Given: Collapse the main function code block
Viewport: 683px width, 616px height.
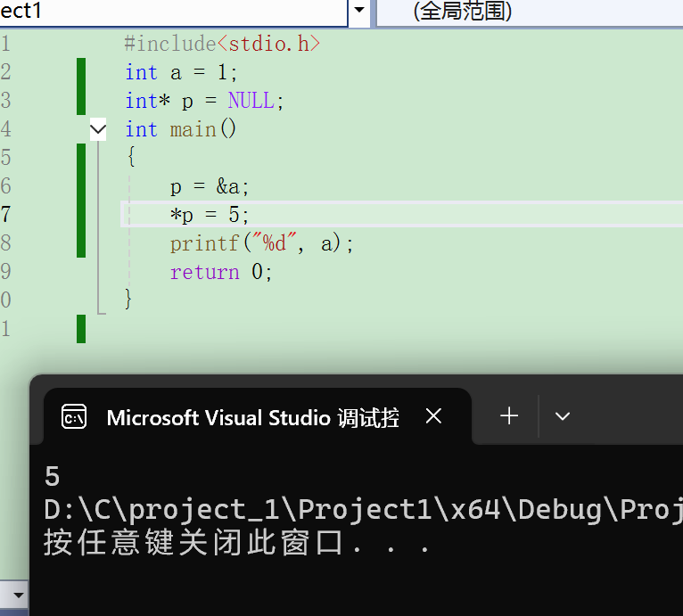Looking at the screenshot, I should click(98, 129).
